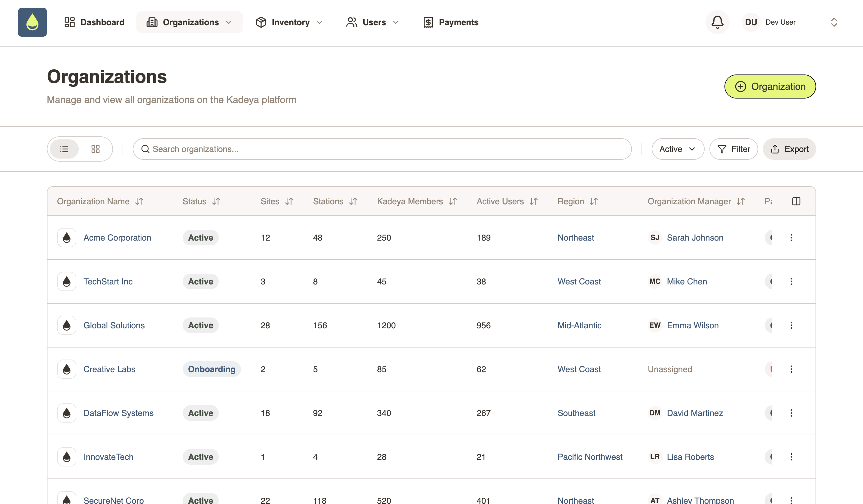Click the DM manager avatar
The image size is (863, 504).
tap(655, 413)
